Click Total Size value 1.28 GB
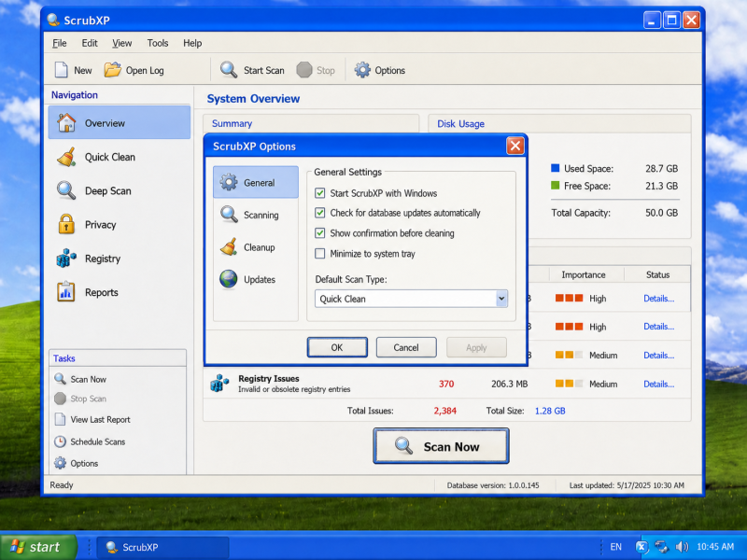Screen dimensions: 747x560 click(550, 411)
